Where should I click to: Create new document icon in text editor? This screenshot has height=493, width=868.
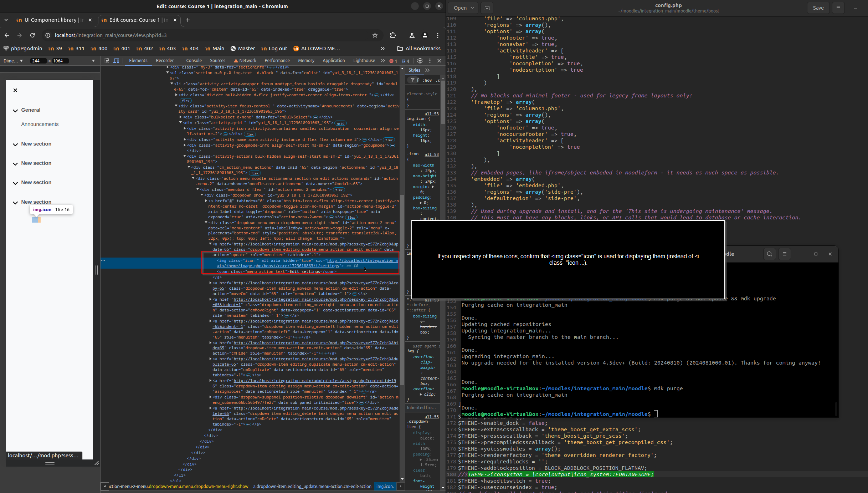pyautogui.click(x=487, y=8)
